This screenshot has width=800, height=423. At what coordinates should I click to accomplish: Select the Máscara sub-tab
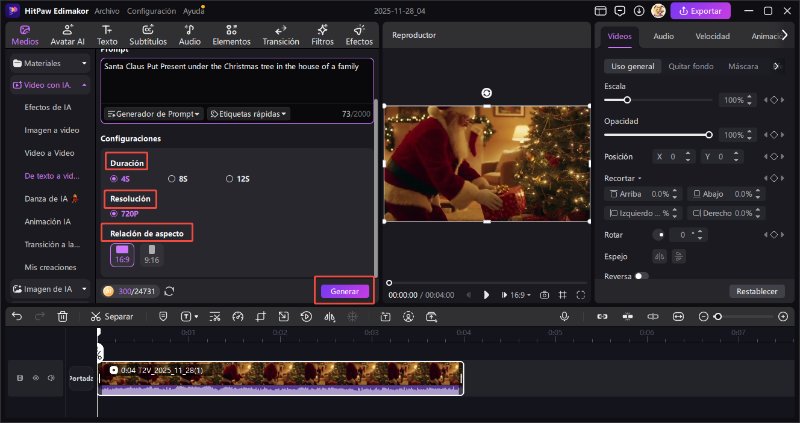pyautogui.click(x=743, y=66)
